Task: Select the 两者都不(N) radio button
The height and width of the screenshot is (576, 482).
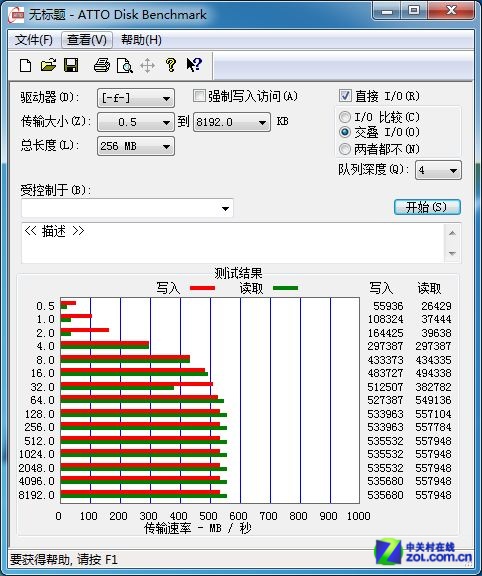Action: pos(345,149)
